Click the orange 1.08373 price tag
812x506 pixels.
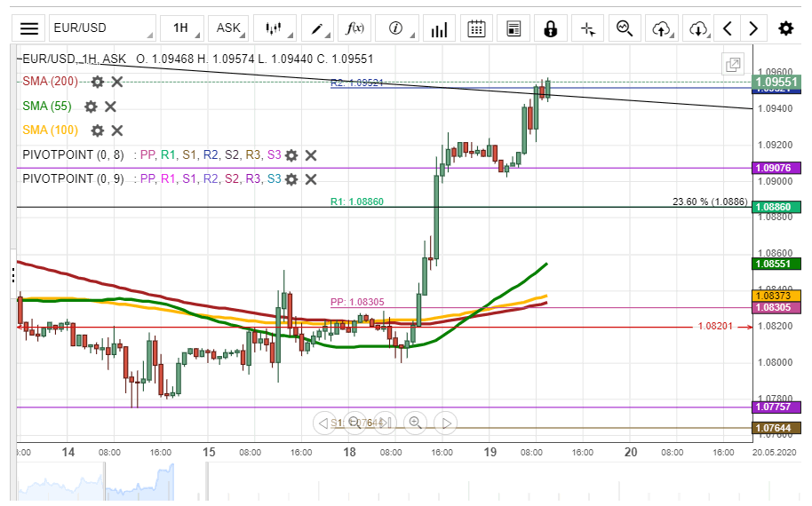(776, 296)
